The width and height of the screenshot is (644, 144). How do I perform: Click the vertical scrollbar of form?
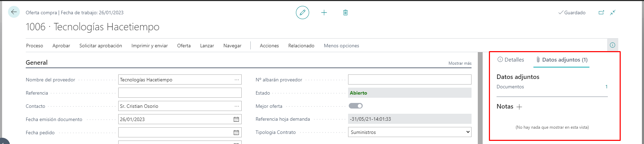coord(480,97)
